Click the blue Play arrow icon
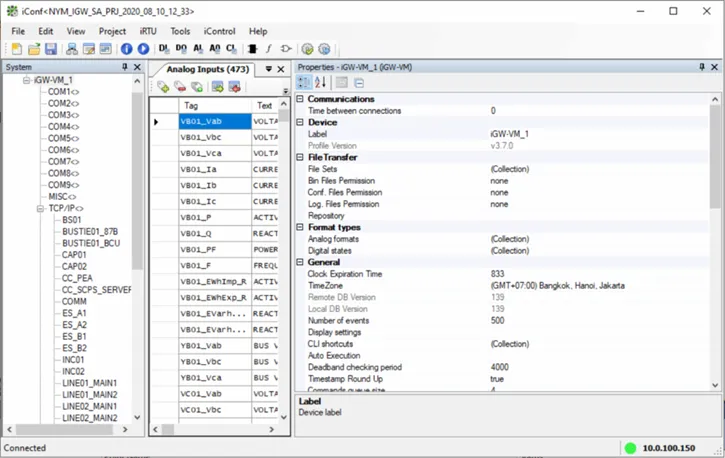725x458 pixels. tap(143, 49)
